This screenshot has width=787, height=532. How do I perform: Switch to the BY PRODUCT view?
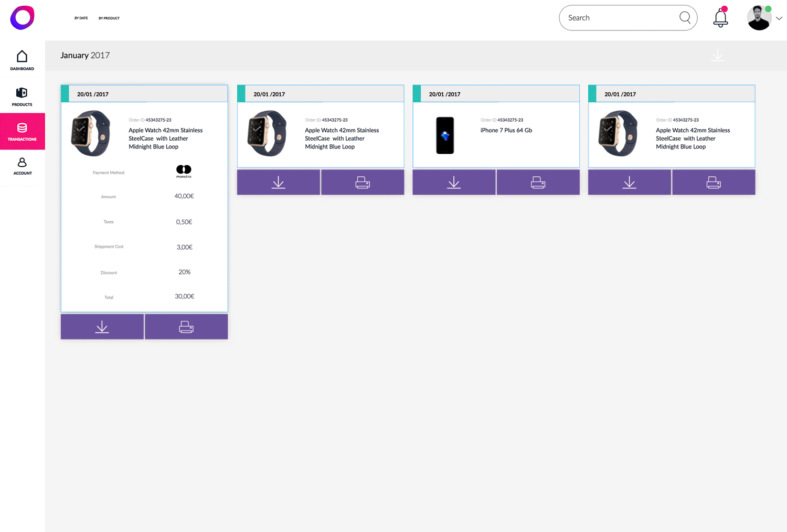coord(109,18)
